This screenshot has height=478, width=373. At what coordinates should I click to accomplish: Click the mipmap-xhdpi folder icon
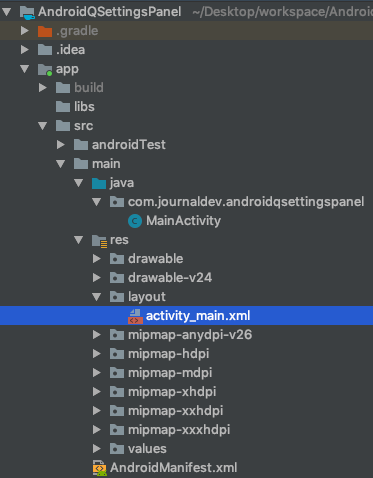click(117, 392)
